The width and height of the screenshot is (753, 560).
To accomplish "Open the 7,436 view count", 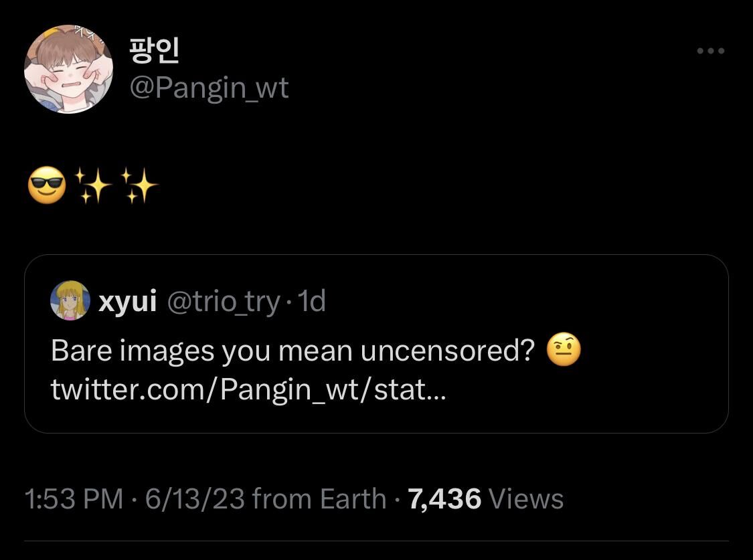I will pos(444,498).
